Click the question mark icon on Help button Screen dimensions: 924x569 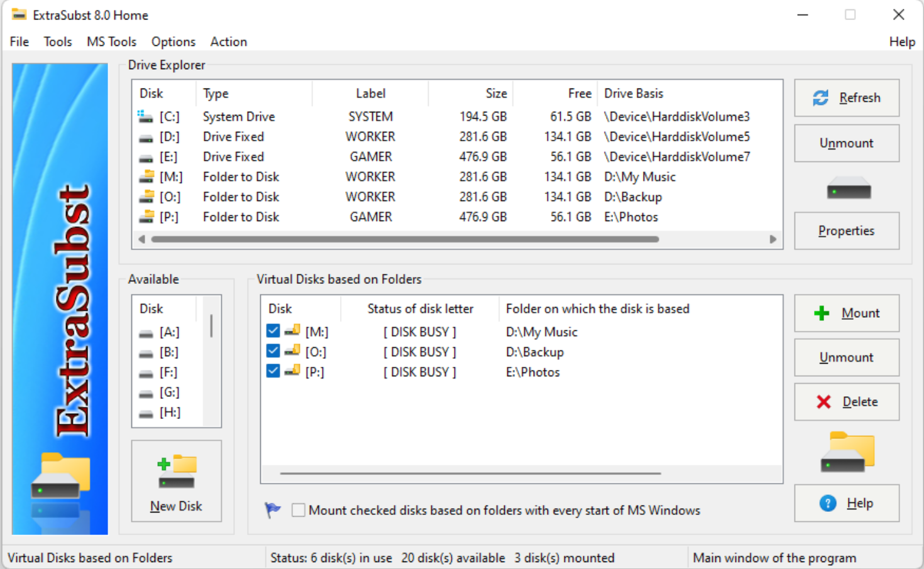[x=827, y=502]
